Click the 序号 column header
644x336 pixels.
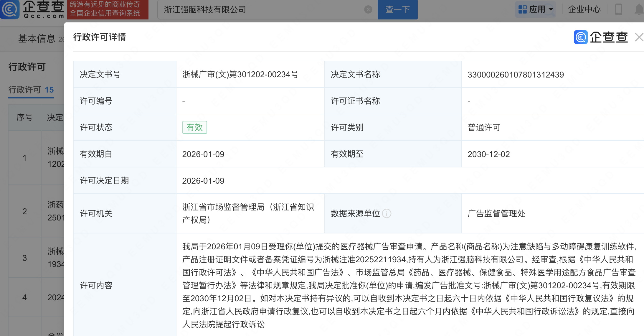click(x=25, y=118)
